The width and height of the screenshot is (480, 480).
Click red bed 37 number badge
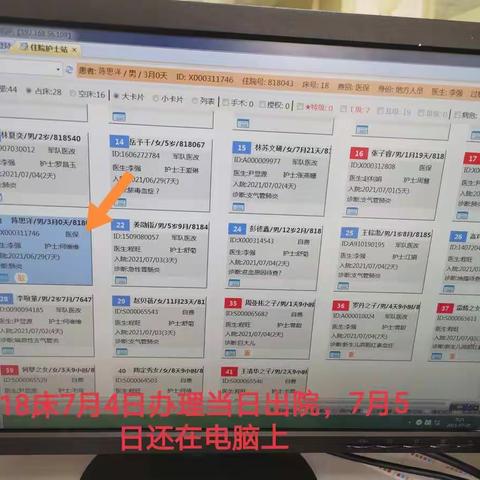tap(445, 308)
